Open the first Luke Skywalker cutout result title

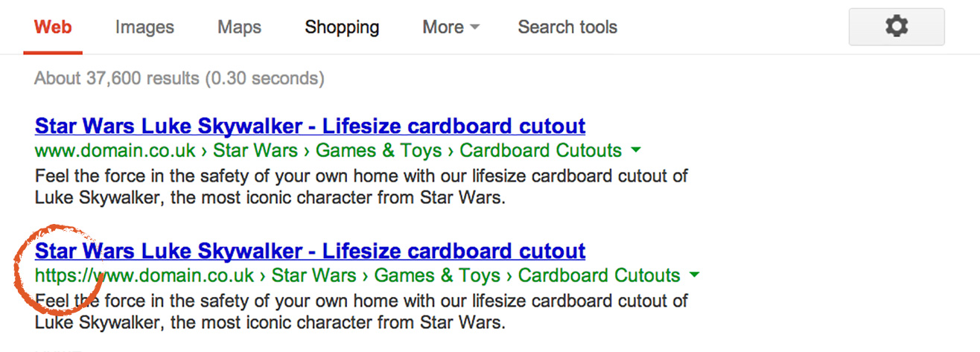click(x=310, y=125)
